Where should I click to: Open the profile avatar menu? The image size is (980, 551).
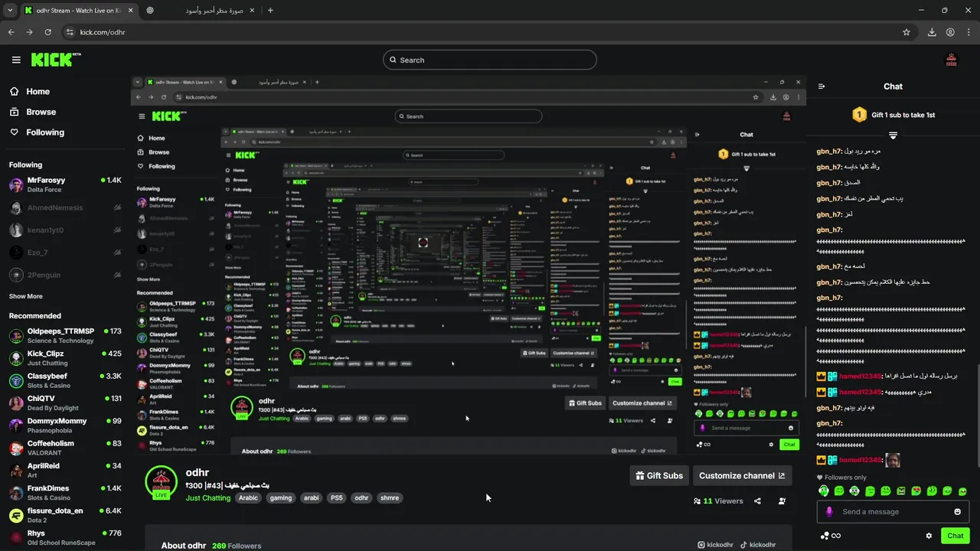pos(952,60)
